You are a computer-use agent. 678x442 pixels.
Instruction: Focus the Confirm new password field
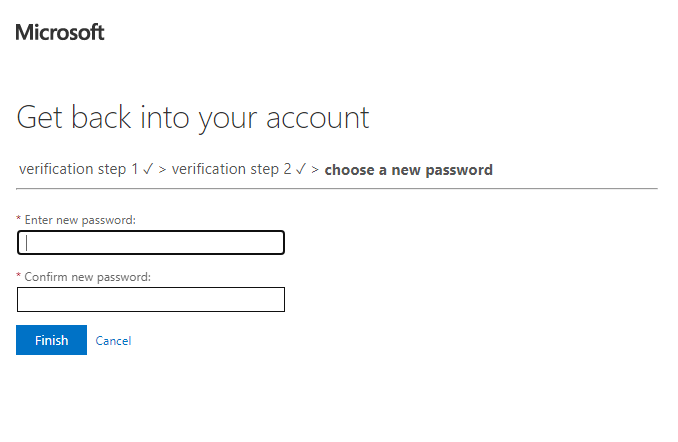151,300
